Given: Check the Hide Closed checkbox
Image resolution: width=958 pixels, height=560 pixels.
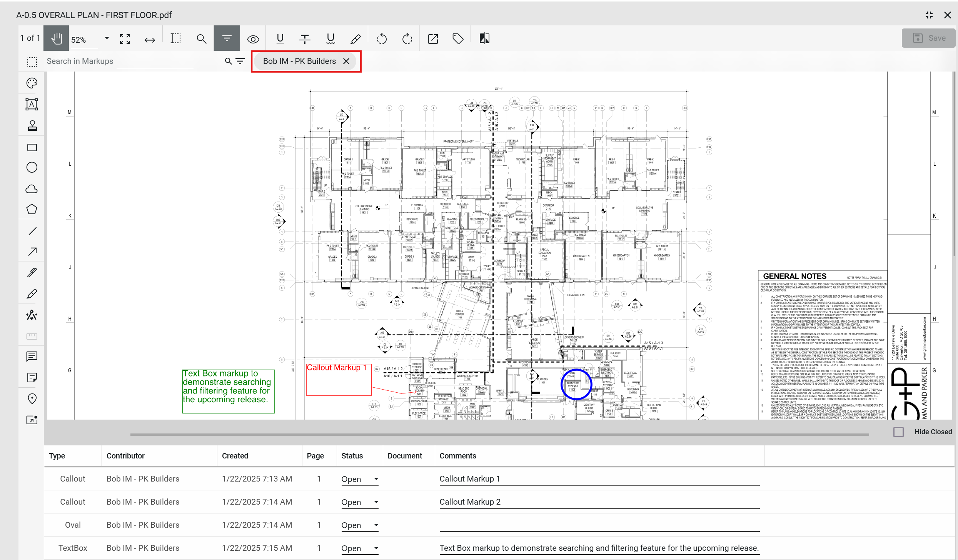Looking at the screenshot, I should [x=898, y=432].
